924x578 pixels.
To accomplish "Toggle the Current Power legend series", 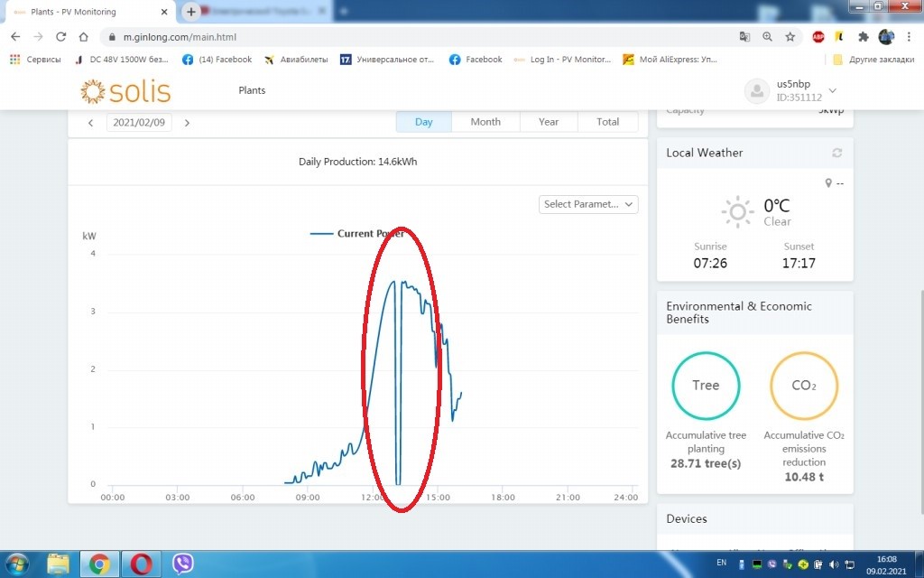I will [356, 233].
